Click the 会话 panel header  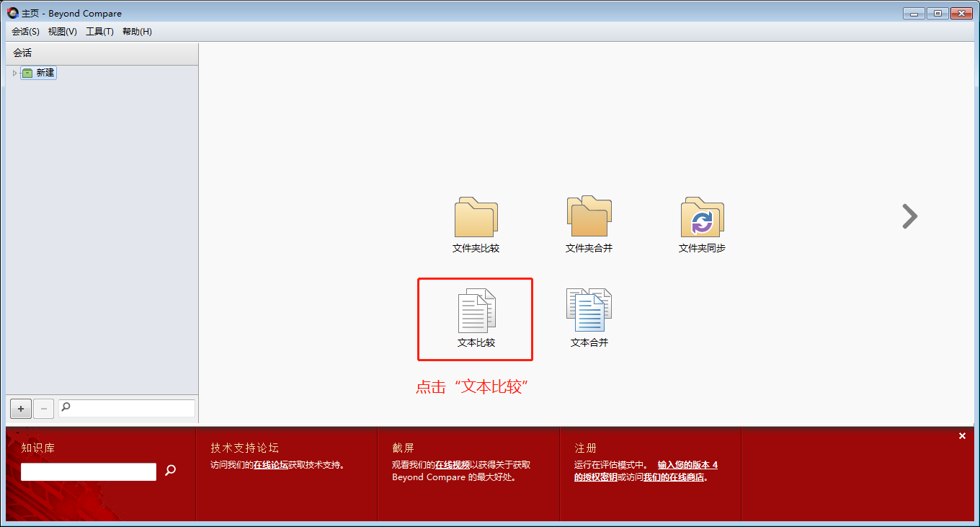click(x=102, y=53)
